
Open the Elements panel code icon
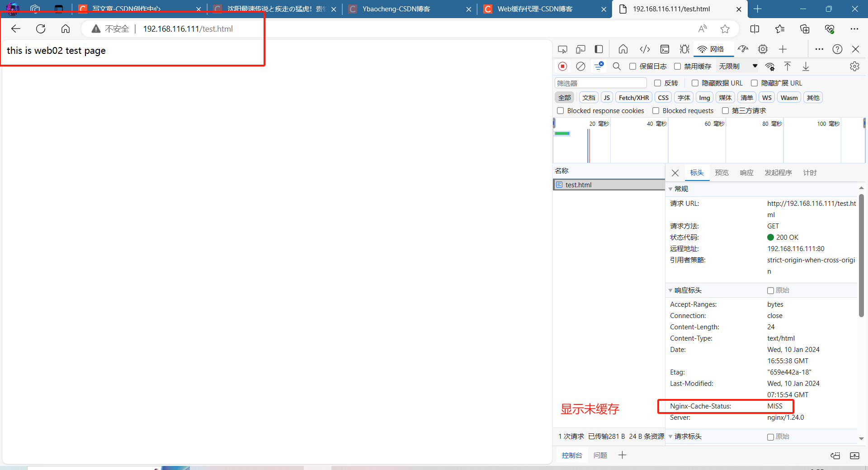[x=645, y=49]
